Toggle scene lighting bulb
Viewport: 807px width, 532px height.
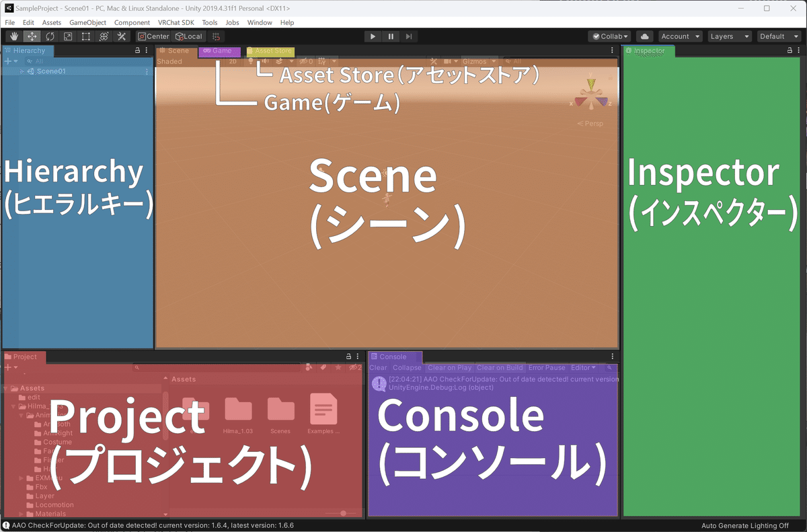coord(252,61)
